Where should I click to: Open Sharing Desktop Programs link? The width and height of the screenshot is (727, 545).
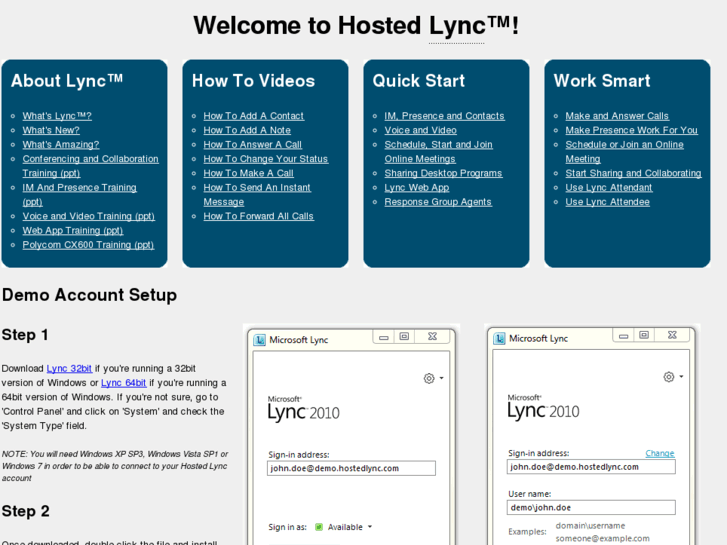pos(443,173)
